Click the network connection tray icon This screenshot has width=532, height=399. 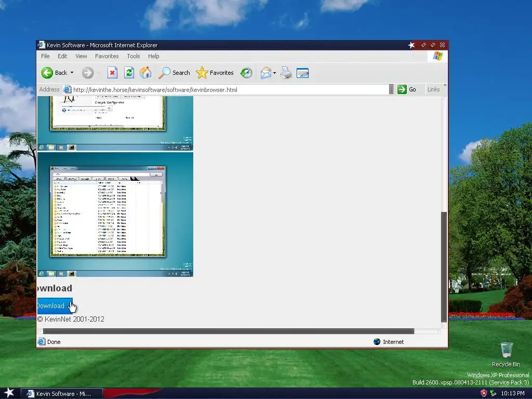[494, 394]
